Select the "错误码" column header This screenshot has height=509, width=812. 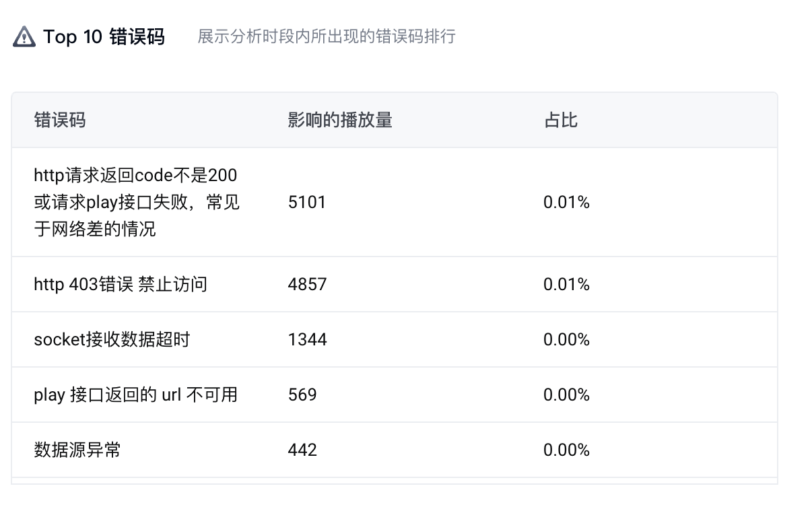click(x=60, y=121)
